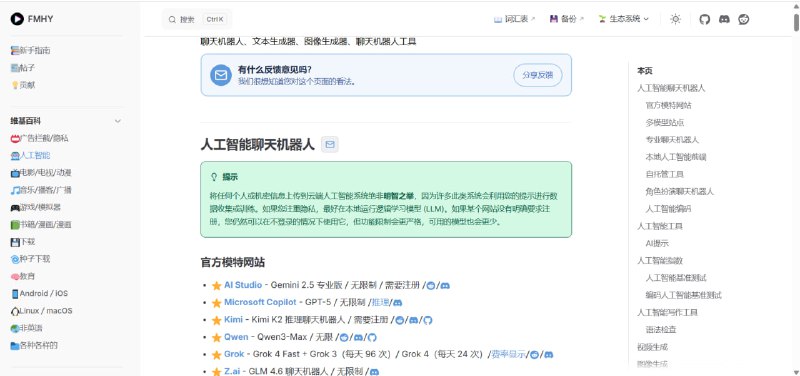Open 贡献 in the sidebar
The height and width of the screenshot is (376, 800).
(x=23, y=85)
